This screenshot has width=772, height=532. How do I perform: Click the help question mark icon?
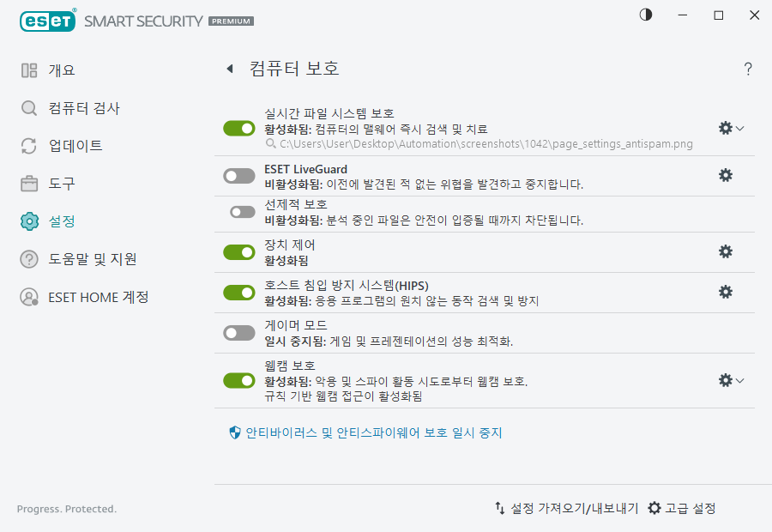coord(747,70)
